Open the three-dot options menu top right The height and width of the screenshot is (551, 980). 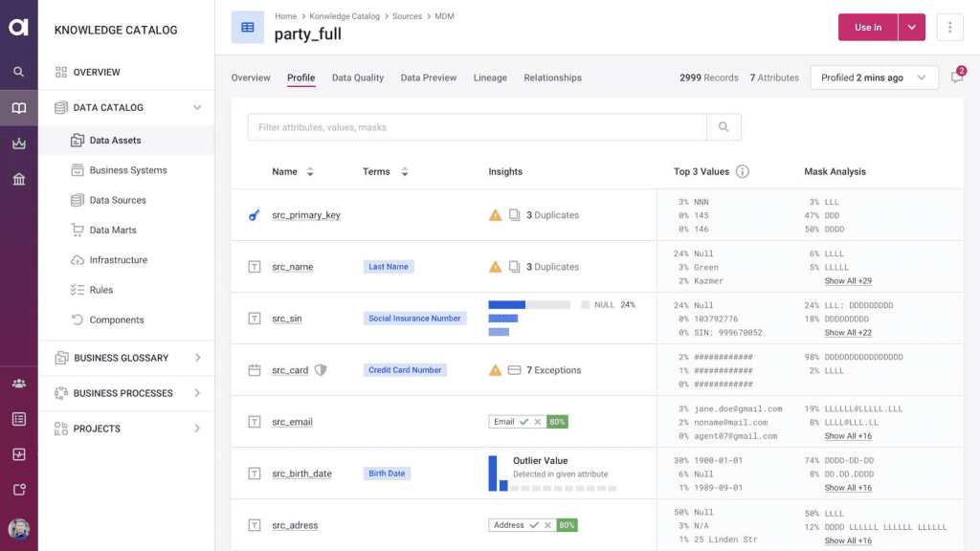[x=949, y=27]
